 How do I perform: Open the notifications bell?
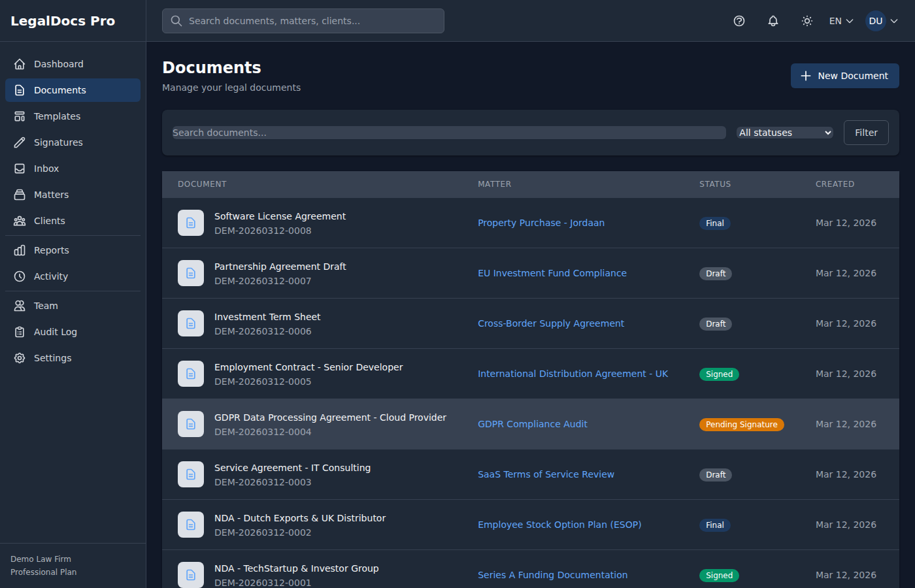773,21
